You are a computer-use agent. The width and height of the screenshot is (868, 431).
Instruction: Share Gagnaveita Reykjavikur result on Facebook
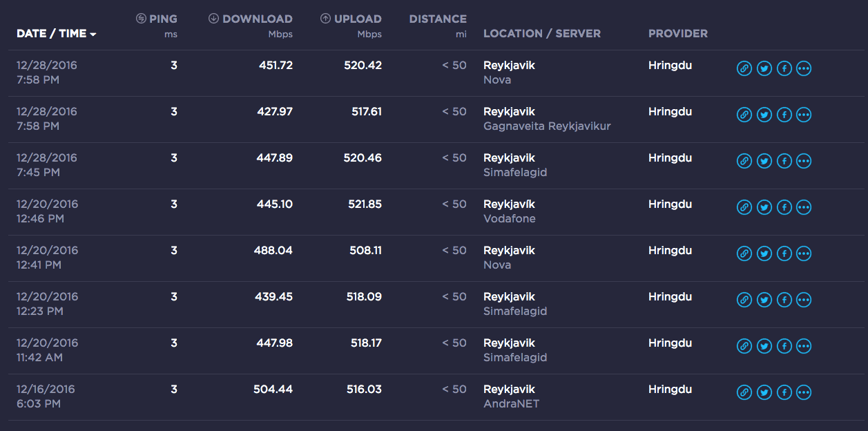coord(784,115)
